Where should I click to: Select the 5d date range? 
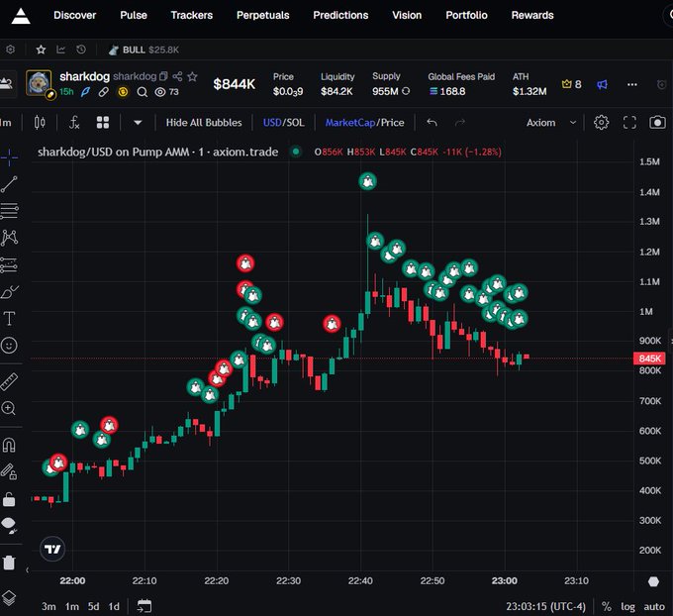(94, 606)
